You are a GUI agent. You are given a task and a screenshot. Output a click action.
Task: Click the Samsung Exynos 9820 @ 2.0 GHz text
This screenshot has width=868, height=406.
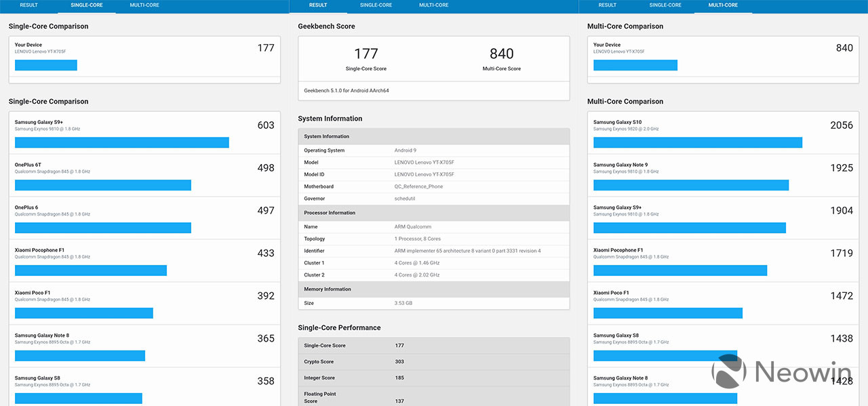pyautogui.click(x=626, y=129)
